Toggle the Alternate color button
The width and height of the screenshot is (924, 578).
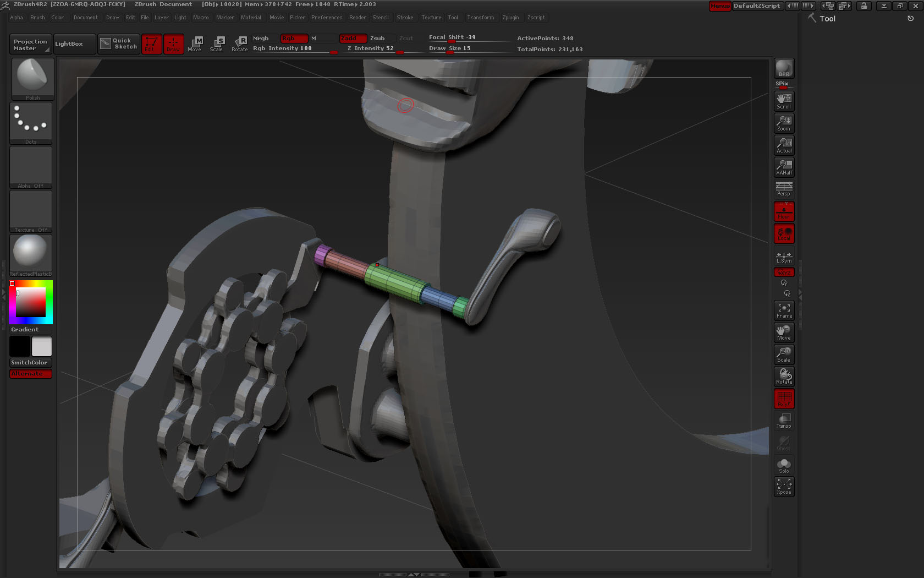point(31,374)
